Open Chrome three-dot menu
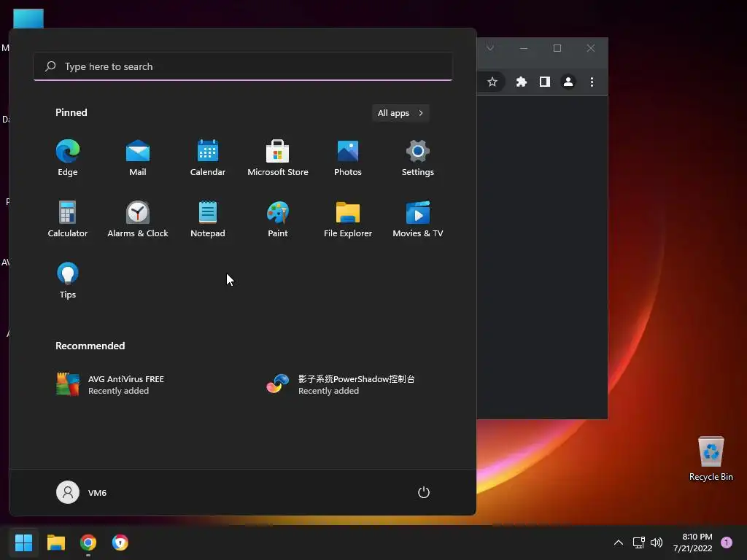747x560 pixels. point(592,82)
